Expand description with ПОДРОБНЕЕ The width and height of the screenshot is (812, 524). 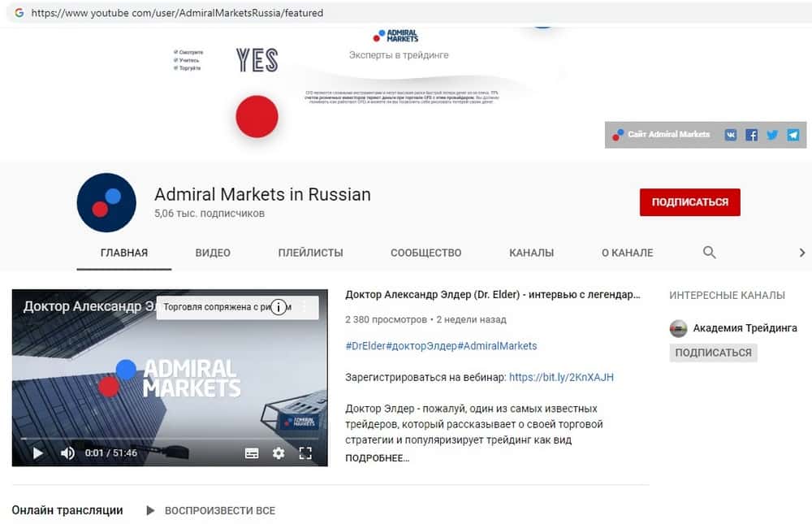(377, 457)
